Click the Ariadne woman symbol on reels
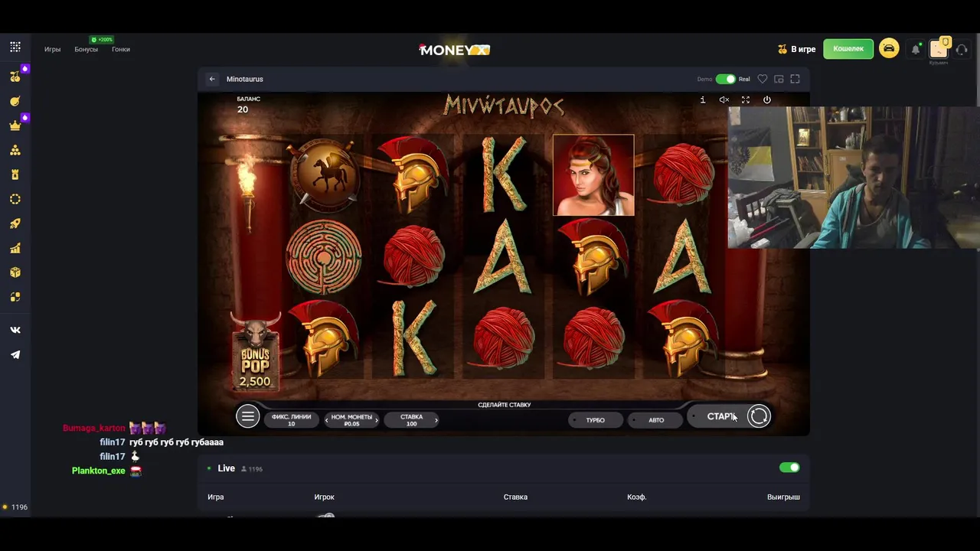Viewport: 980px width, 551px height. (x=593, y=175)
